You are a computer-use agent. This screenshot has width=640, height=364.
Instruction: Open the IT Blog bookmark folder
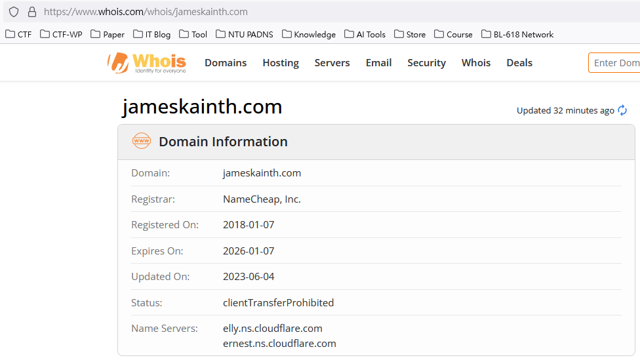152,34
